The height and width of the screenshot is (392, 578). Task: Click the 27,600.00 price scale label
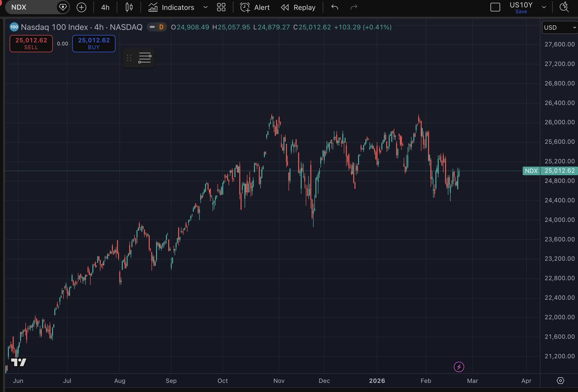pyautogui.click(x=560, y=44)
